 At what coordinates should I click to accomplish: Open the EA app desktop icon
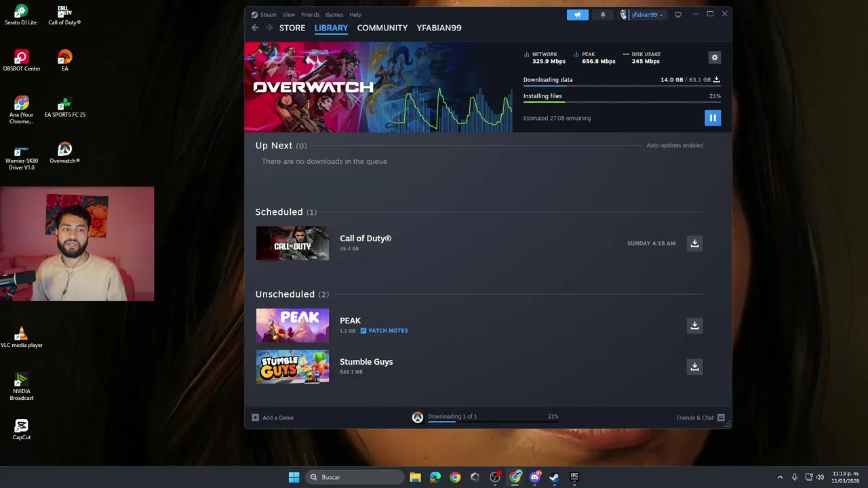(64, 61)
